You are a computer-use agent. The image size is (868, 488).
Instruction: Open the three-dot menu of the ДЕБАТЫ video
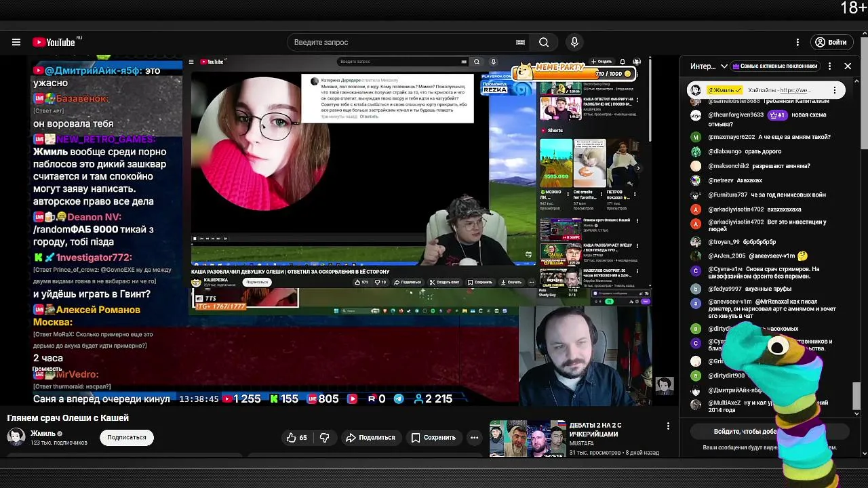pos(668,426)
